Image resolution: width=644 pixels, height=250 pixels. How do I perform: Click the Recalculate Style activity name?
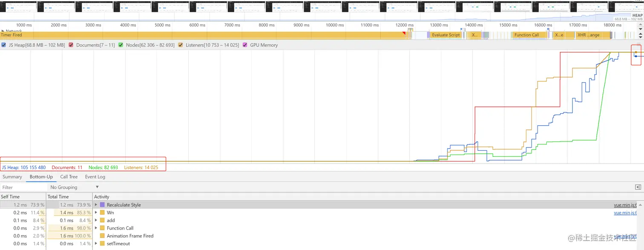(124, 205)
